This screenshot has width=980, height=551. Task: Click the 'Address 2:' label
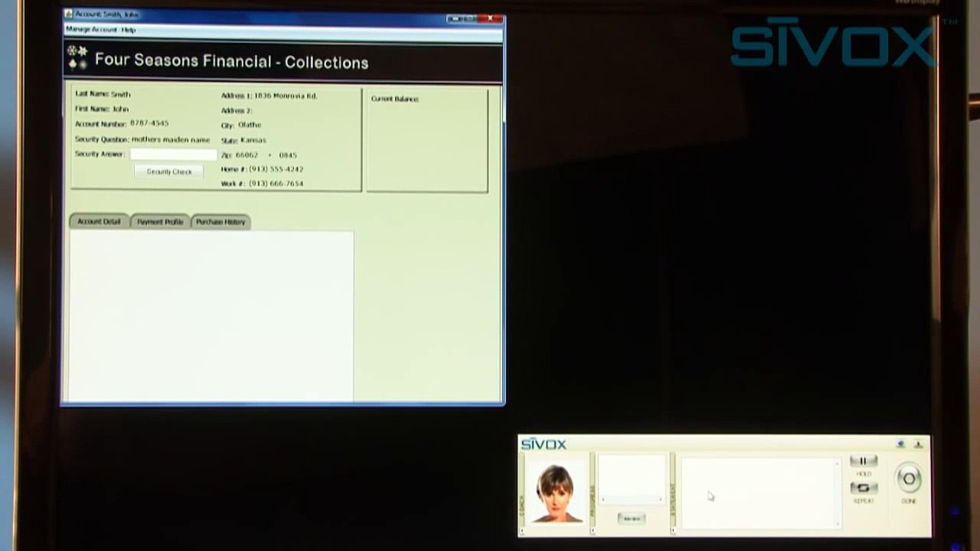tap(237, 111)
